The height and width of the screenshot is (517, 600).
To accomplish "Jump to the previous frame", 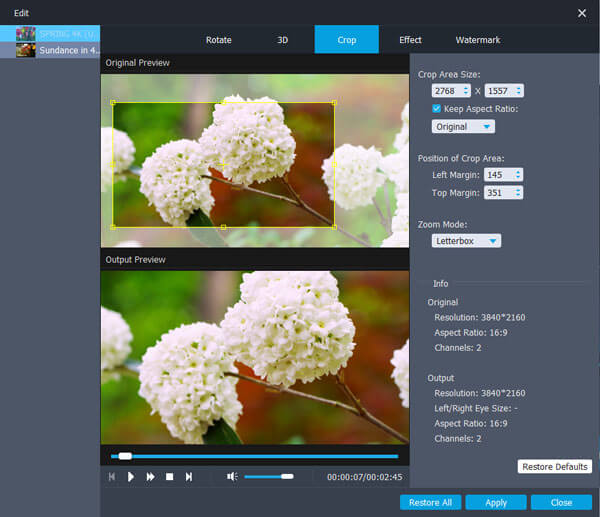I will click(x=112, y=476).
